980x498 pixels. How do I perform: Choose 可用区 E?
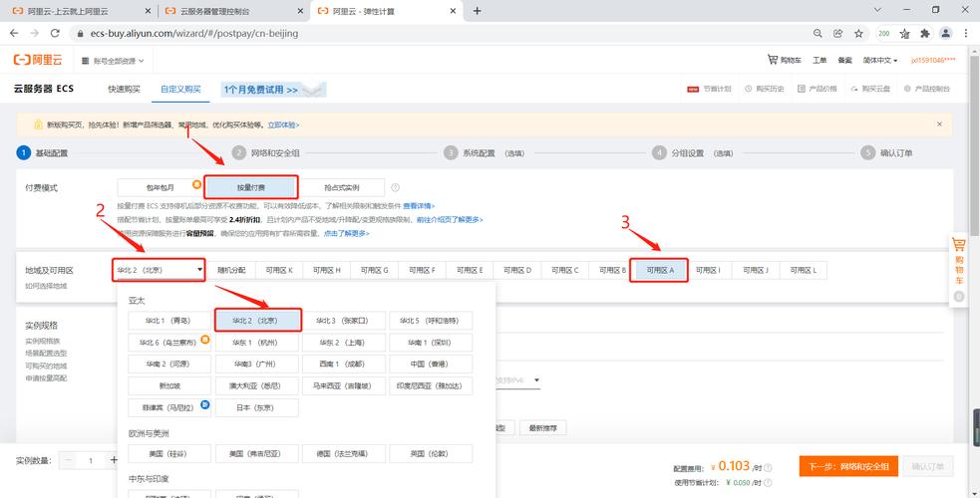[x=470, y=270]
